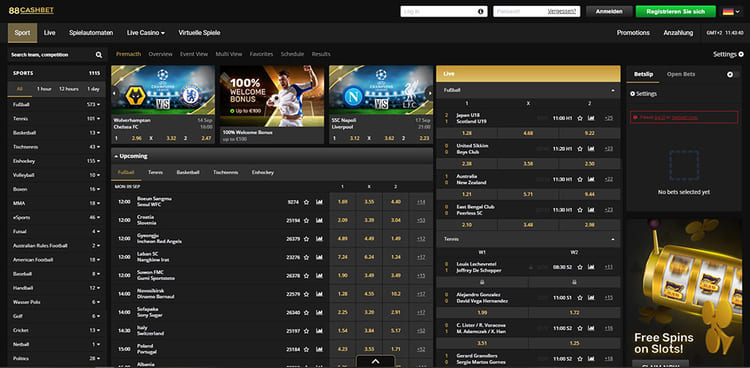Open statistics chart icon for Boeun Sangmu match
This screenshot has width=750, height=368.
pos(319,202)
